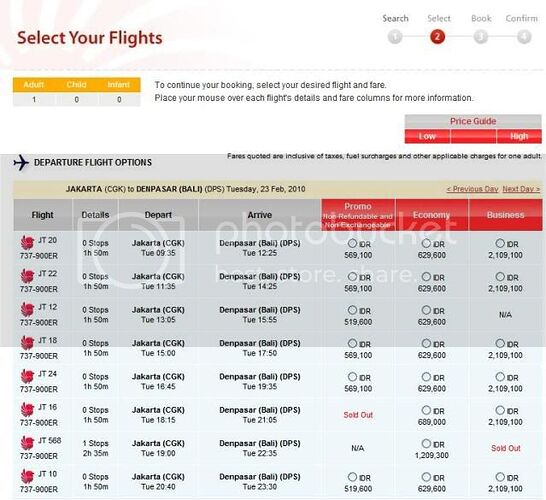546x500 pixels.
Task: Select Business fare for flight JT 24
Action: tap(500, 377)
